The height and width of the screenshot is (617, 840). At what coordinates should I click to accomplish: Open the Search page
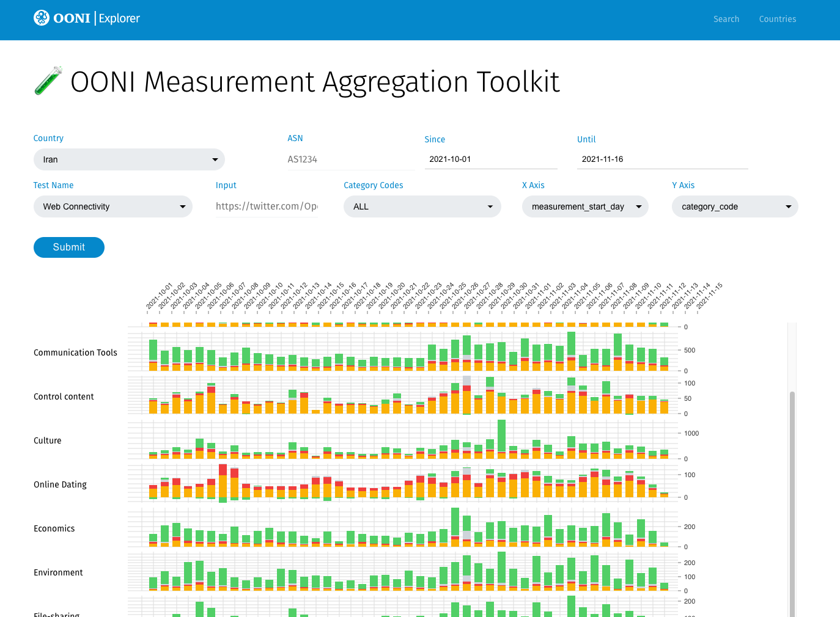(726, 19)
